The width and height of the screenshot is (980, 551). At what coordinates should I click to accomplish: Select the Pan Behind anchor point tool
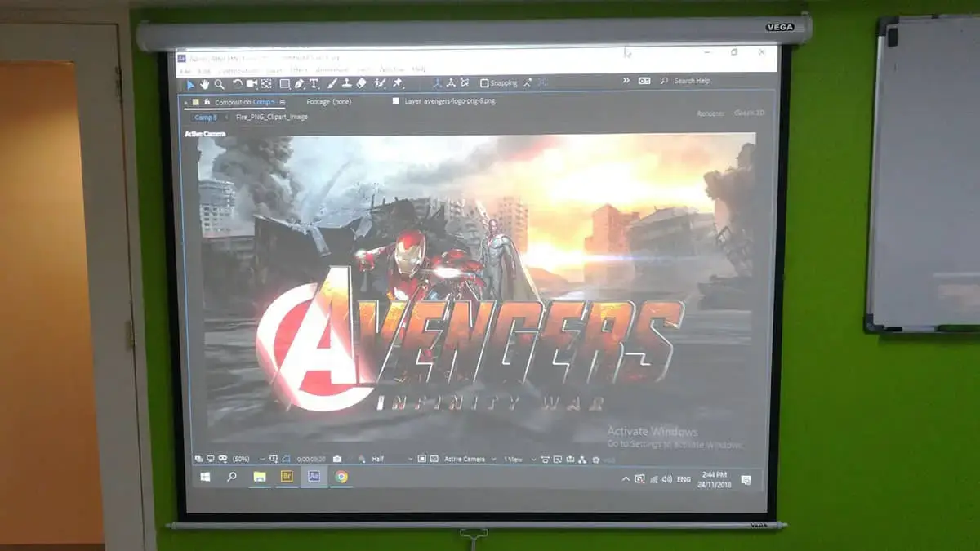pyautogui.click(x=266, y=83)
